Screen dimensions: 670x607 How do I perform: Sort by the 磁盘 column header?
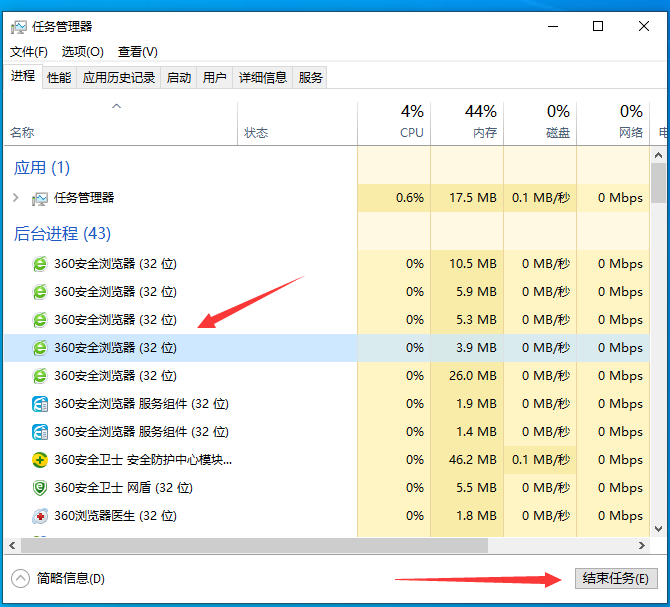coord(540,123)
